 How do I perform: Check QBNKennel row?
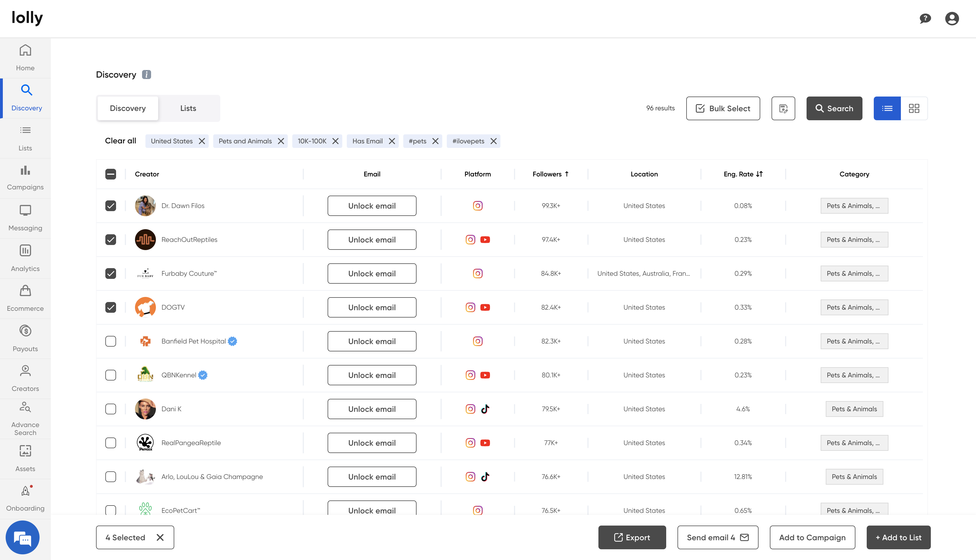pyautogui.click(x=111, y=375)
